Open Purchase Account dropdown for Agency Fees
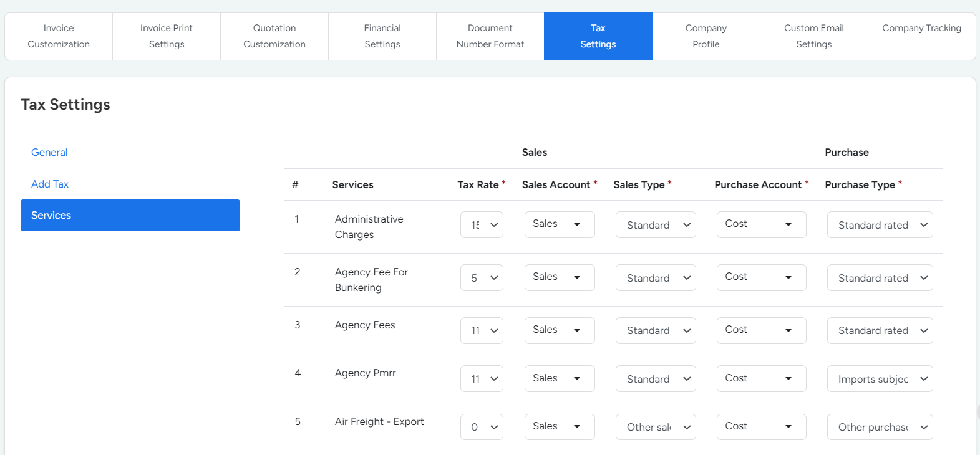This screenshot has width=980, height=455. (x=761, y=330)
